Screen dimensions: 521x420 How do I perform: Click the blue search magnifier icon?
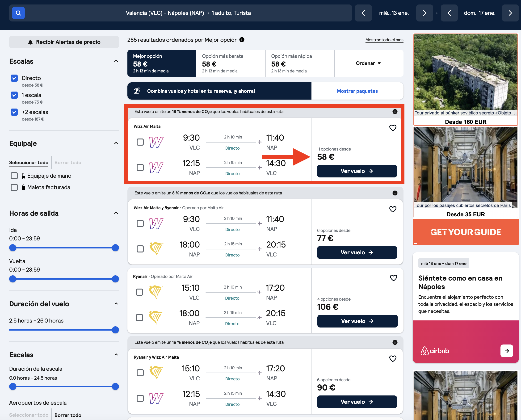[x=18, y=13]
